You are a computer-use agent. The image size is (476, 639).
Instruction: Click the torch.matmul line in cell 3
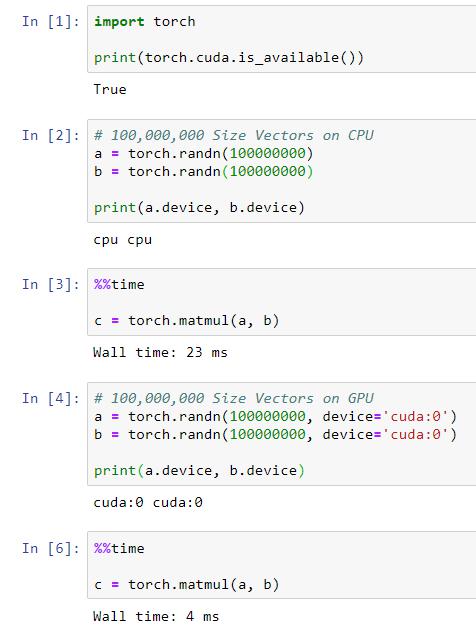tap(186, 321)
